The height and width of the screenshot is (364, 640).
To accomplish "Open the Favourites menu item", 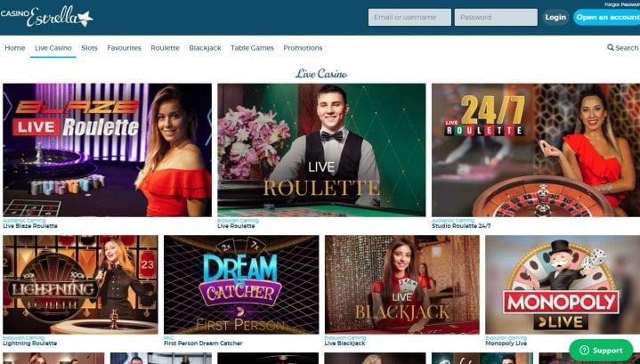I will pyautogui.click(x=124, y=48).
